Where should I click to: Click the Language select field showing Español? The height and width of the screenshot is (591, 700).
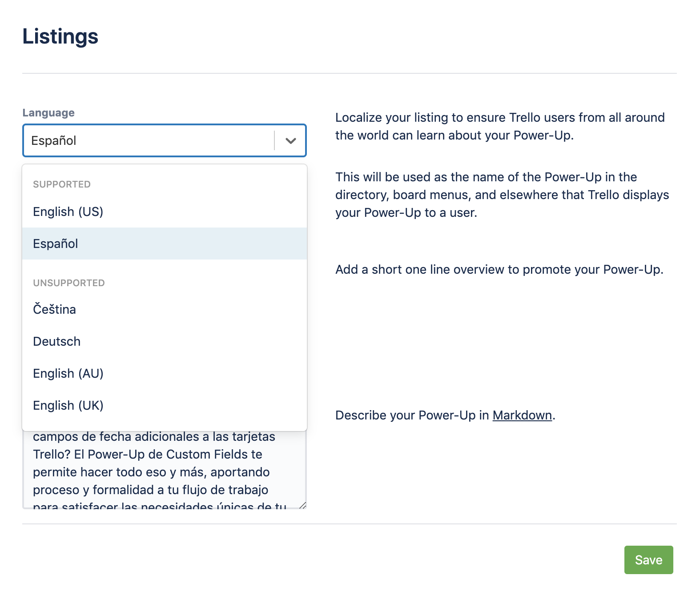point(165,140)
